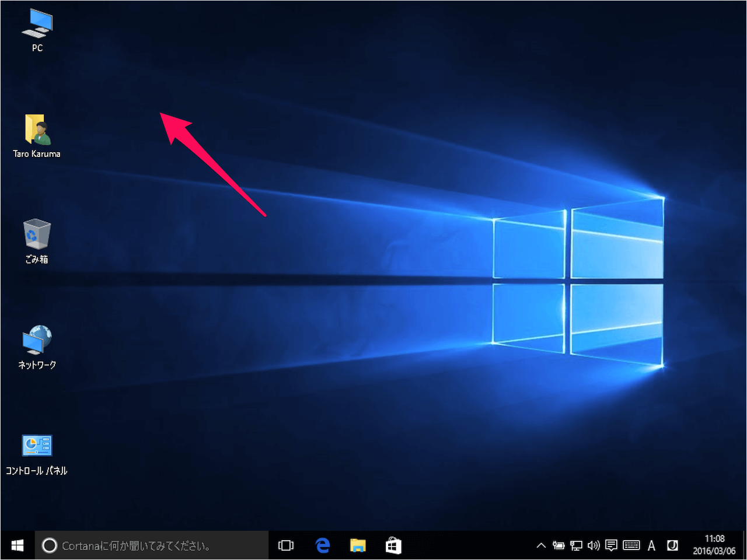Launch Microsoft Edge from the taskbar
This screenshot has width=747, height=560.
pos(322,545)
